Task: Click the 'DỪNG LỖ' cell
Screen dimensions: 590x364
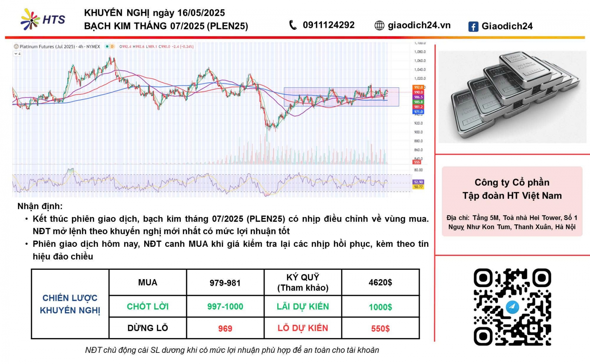Action: (147, 328)
